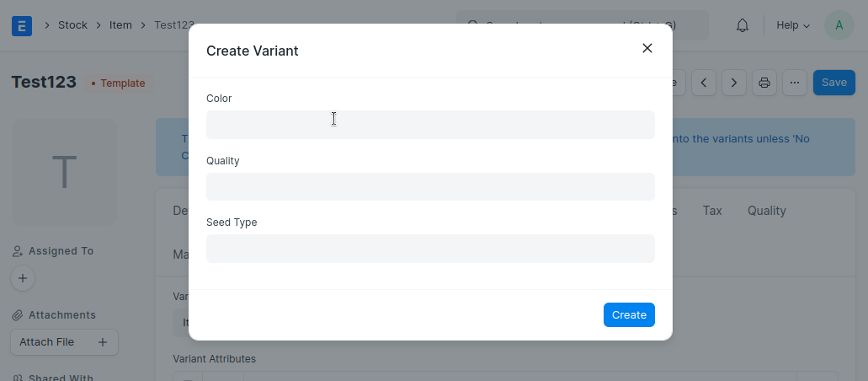Go to next document arrow

coord(734,83)
